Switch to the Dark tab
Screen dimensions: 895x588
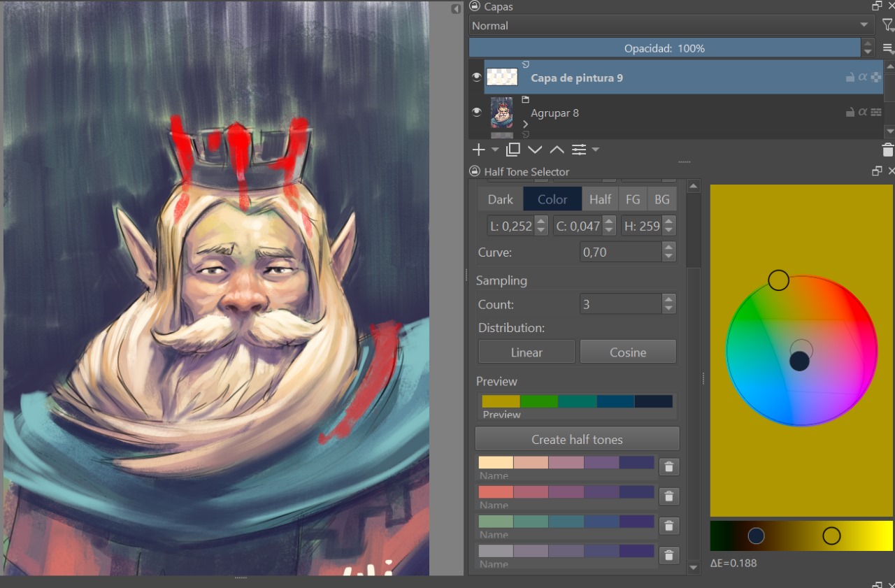click(x=500, y=199)
